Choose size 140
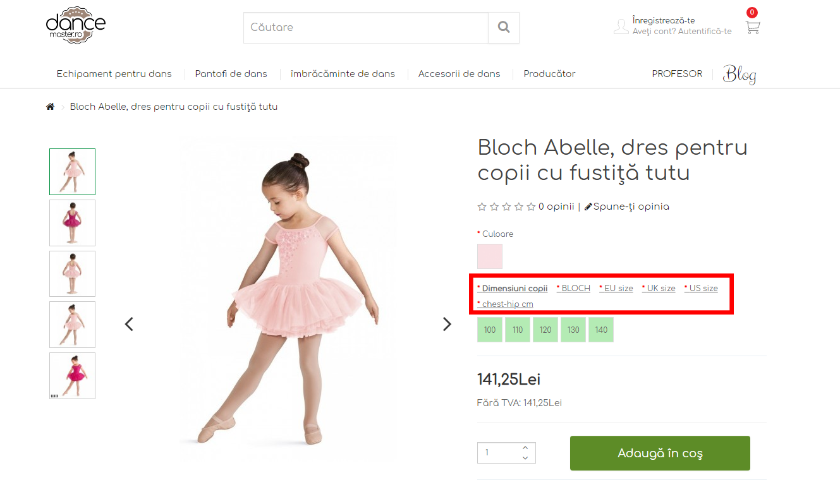Screen dimensions: 840x504 [601, 330]
